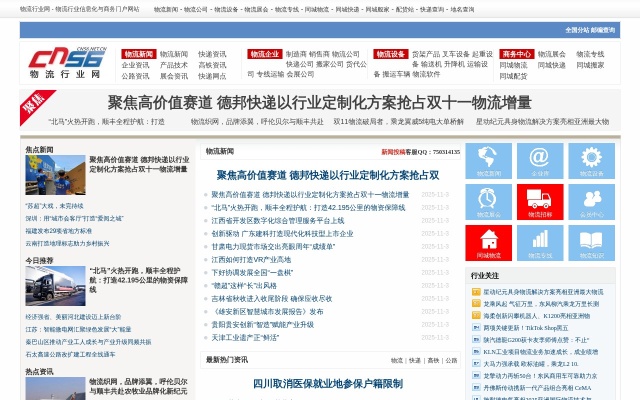This screenshot has height=400, width=640.
Task: Click the 物流展会 alarm clock tile
Action: (489, 202)
